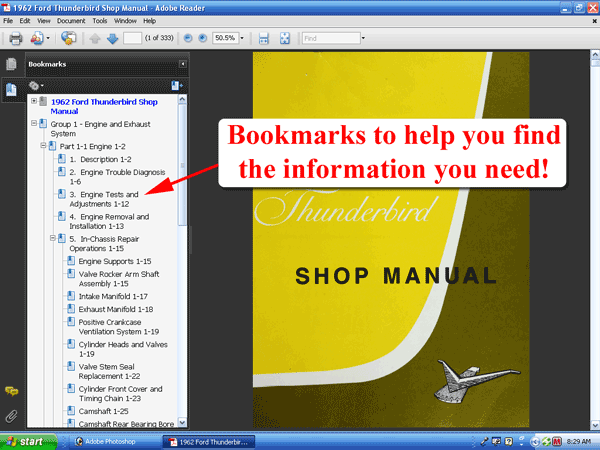This screenshot has height=450, width=600.
Task: Open the Document menu
Action: pos(71,21)
